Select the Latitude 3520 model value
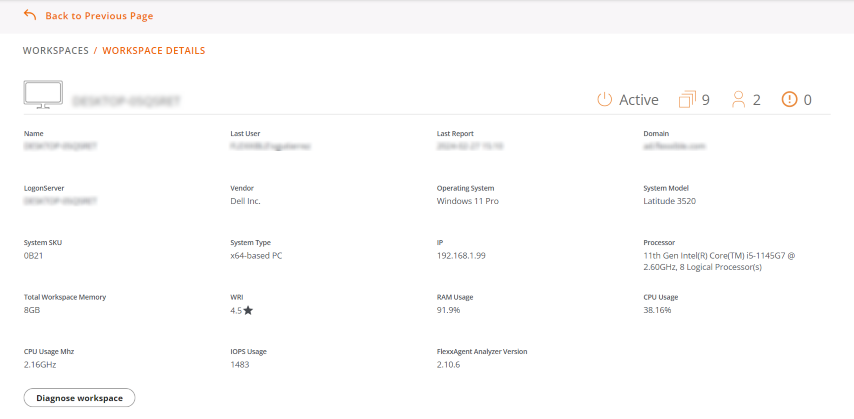The height and width of the screenshot is (419, 854). click(670, 201)
